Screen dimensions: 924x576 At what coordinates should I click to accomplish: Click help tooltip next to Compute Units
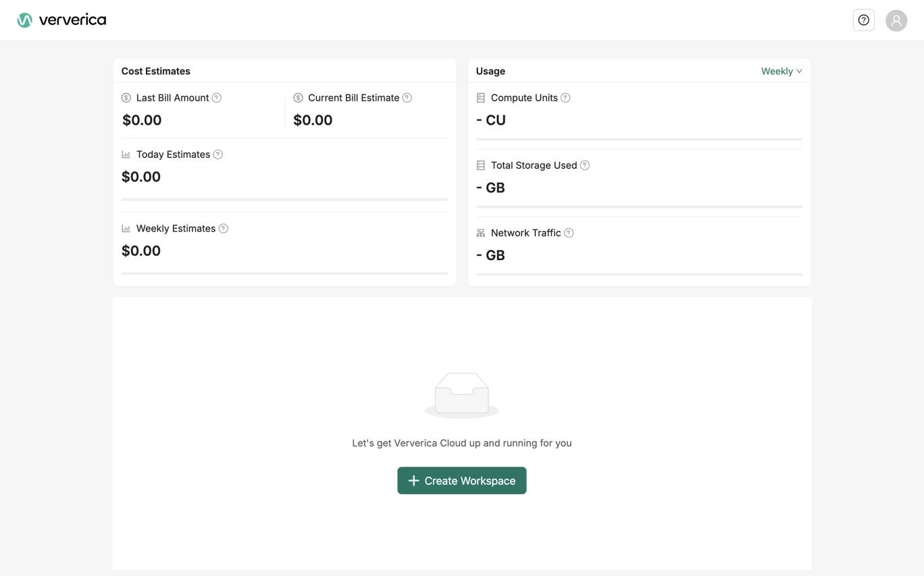(565, 98)
